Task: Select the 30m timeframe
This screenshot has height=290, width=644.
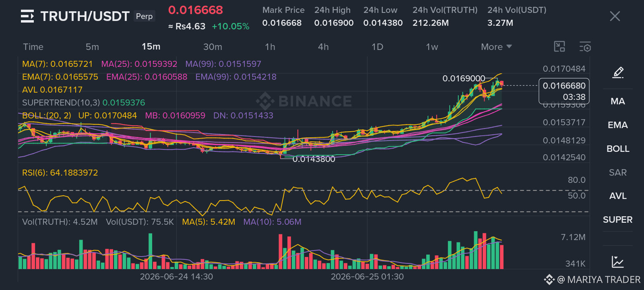Action: tap(213, 47)
